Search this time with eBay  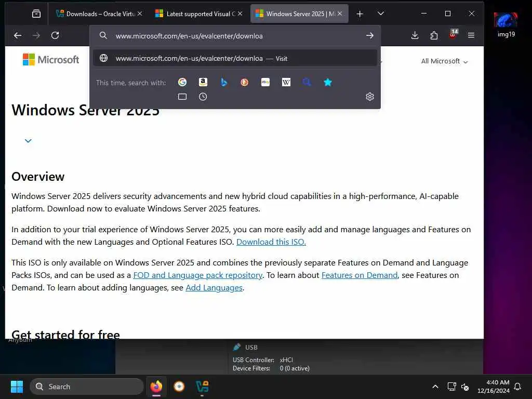tap(265, 82)
